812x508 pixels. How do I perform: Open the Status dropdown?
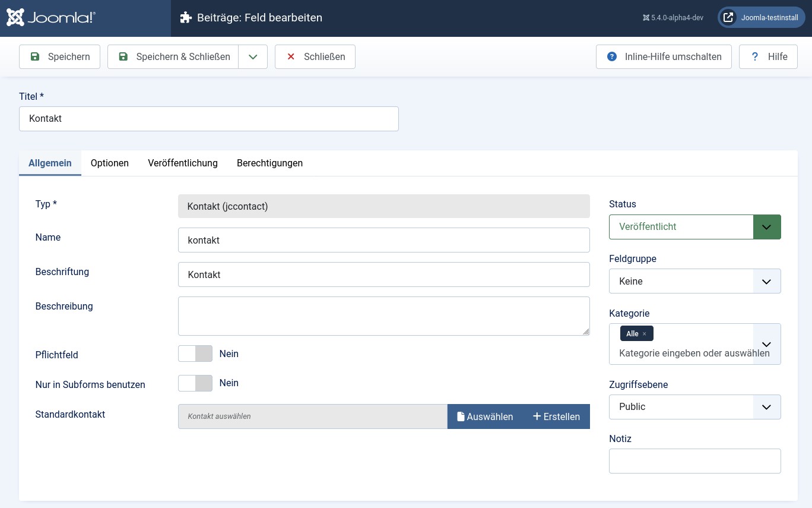[694, 227]
